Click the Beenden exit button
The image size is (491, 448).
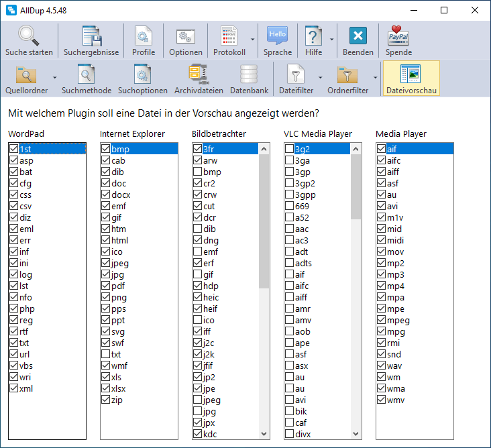[358, 36]
